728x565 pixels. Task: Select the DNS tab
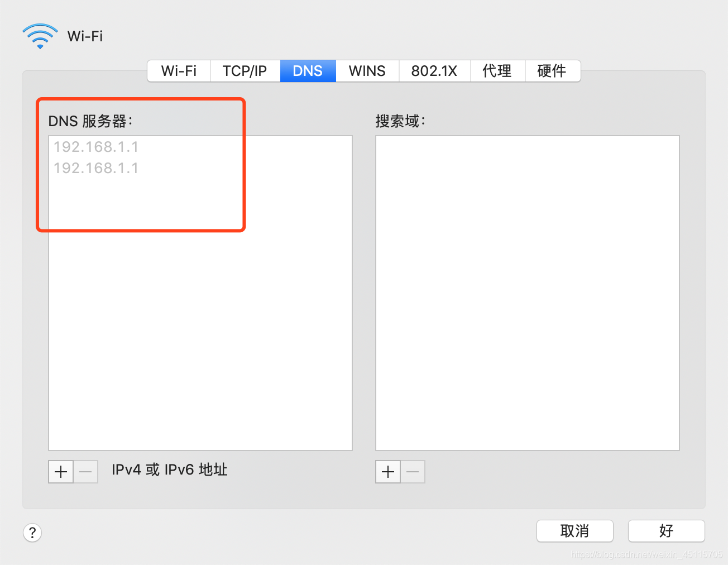click(x=308, y=71)
